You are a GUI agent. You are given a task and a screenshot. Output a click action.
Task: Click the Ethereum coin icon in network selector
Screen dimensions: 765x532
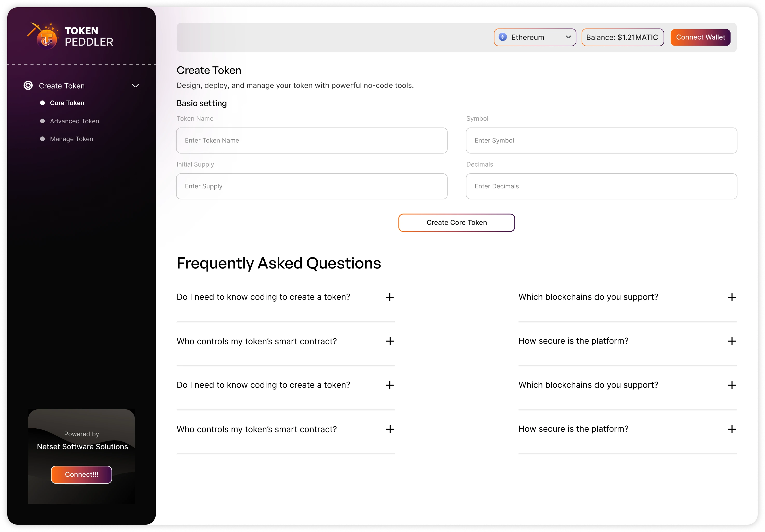502,37
